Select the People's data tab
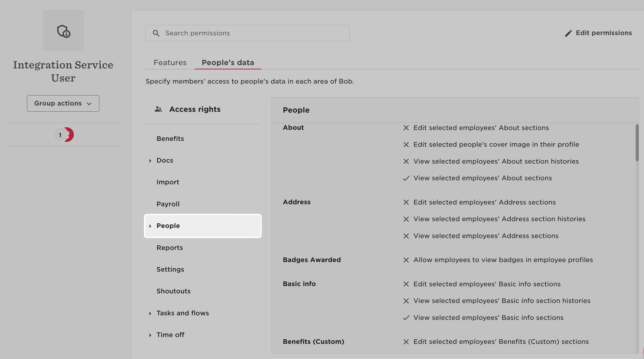644x359 pixels. pyautogui.click(x=228, y=62)
